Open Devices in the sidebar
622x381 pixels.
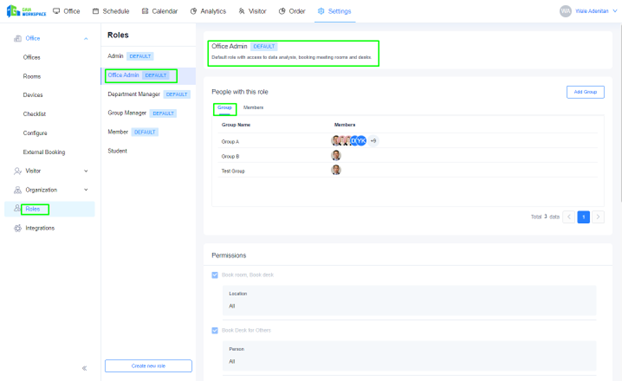33,95
